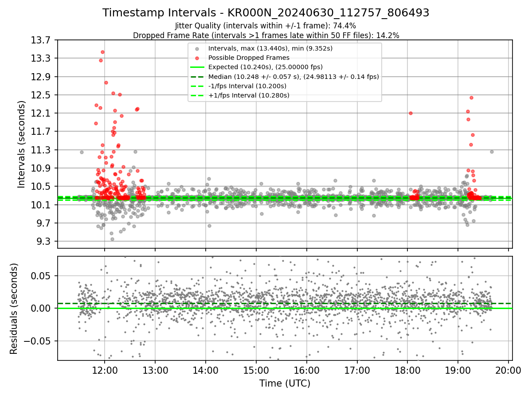
Task: Click the gray outlier point near 11.3s at far right
Action: (x=492, y=152)
